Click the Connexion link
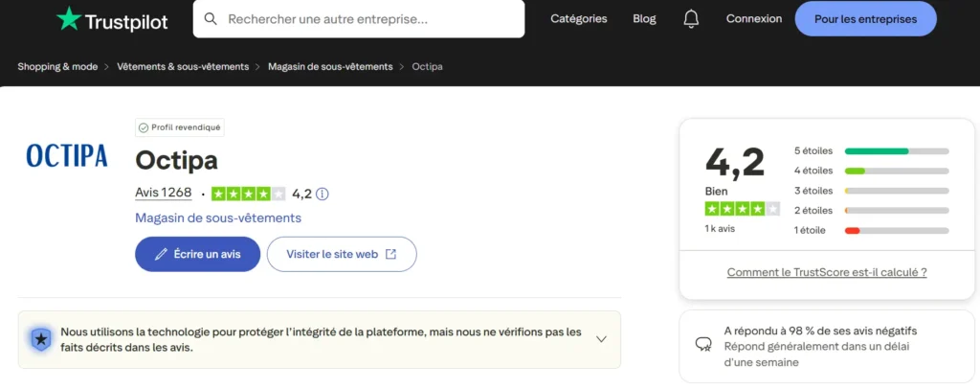 click(x=754, y=19)
